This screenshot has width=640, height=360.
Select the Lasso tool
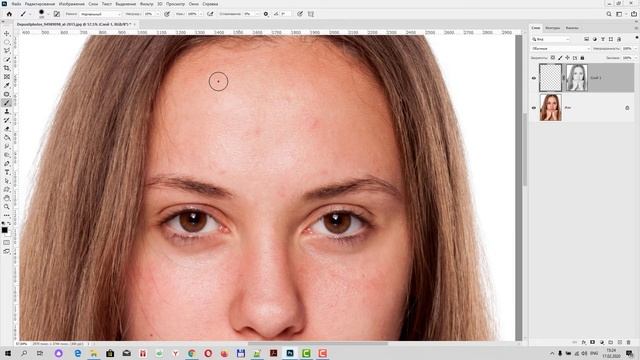pyautogui.click(x=7, y=51)
